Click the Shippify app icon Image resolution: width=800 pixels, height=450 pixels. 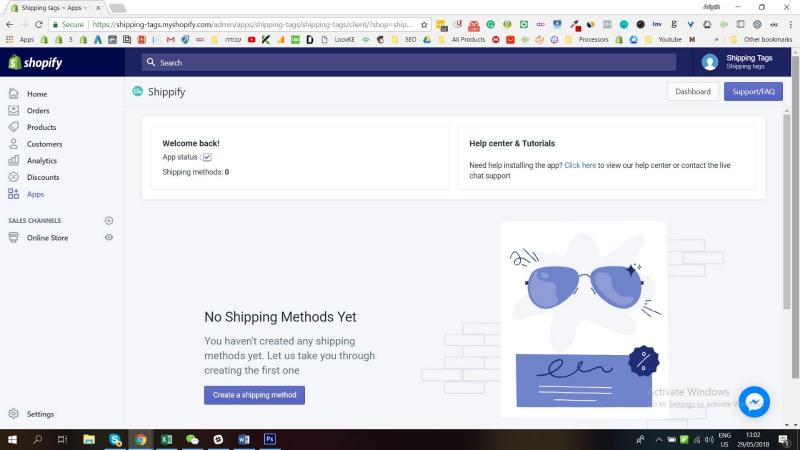(x=137, y=91)
